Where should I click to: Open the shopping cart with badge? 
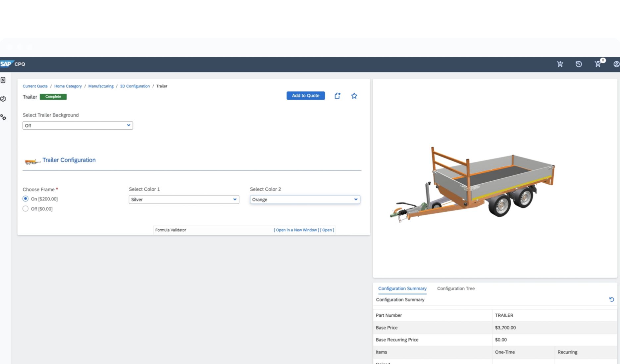pos(598,64)
